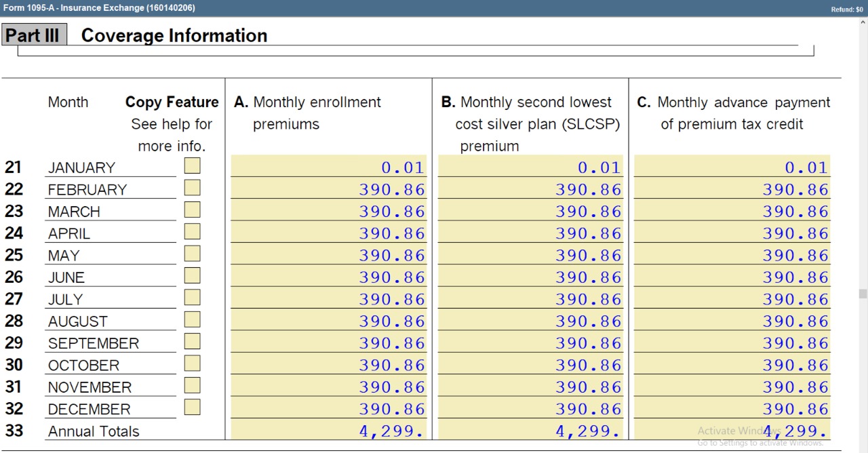Click November monthly enrollment premium field
The width and height of the screenshot is (868, 453).
(329, 387)
